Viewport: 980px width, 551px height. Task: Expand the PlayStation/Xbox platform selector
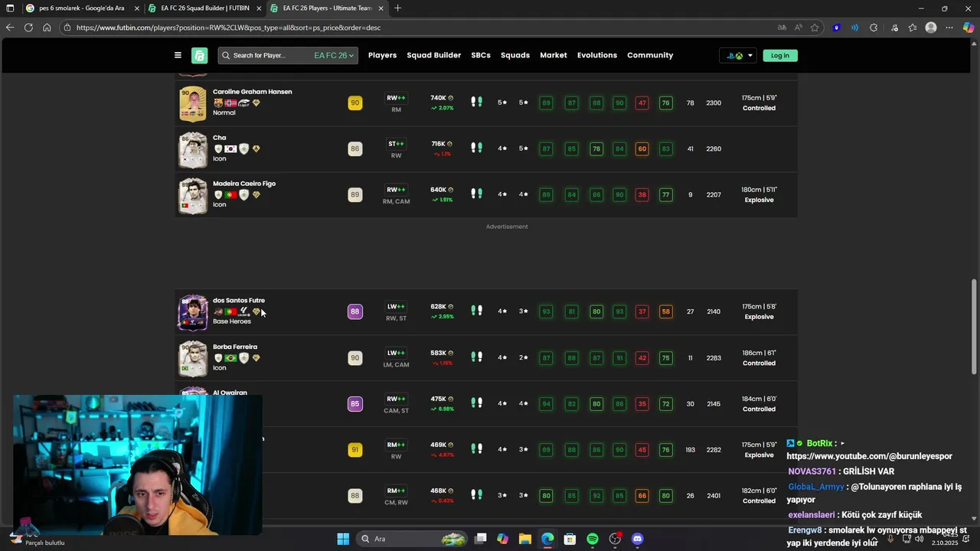(x=739, y=55)
